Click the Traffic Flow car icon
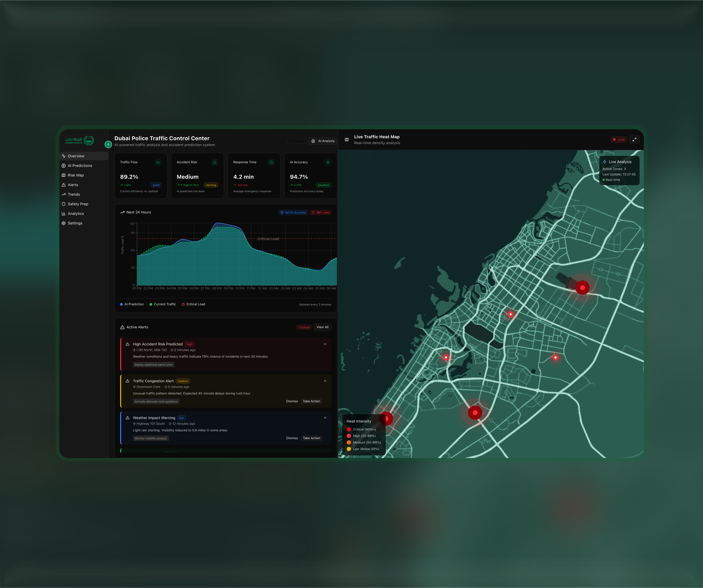The height and width of the screenshot is (588, 703). (x=158, y=162)
